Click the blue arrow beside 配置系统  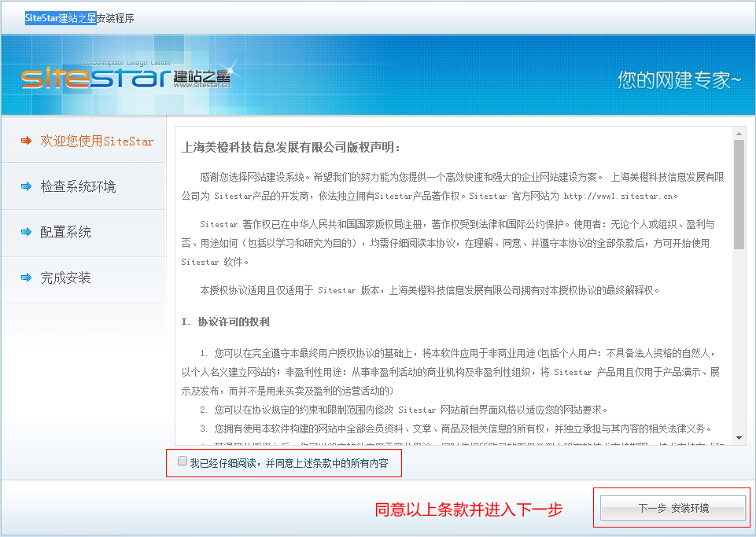(26, 233)
